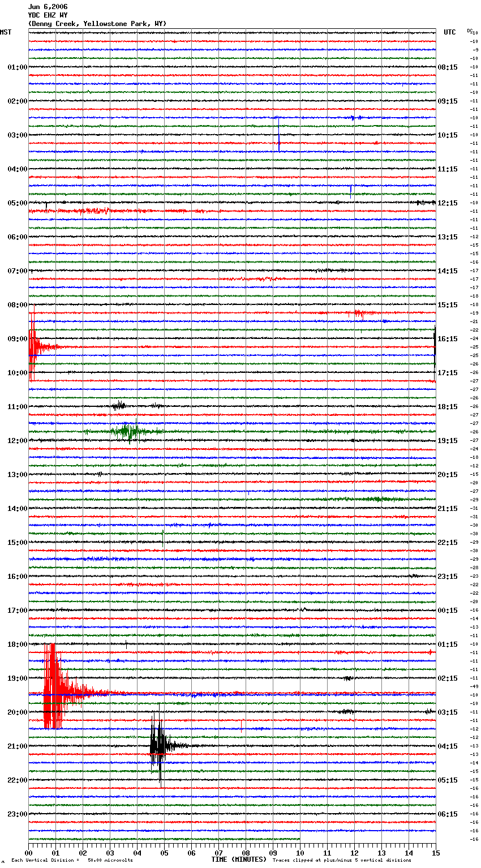
Task: Click the 09:00 MST time label
Action: [x=18, y=339]
